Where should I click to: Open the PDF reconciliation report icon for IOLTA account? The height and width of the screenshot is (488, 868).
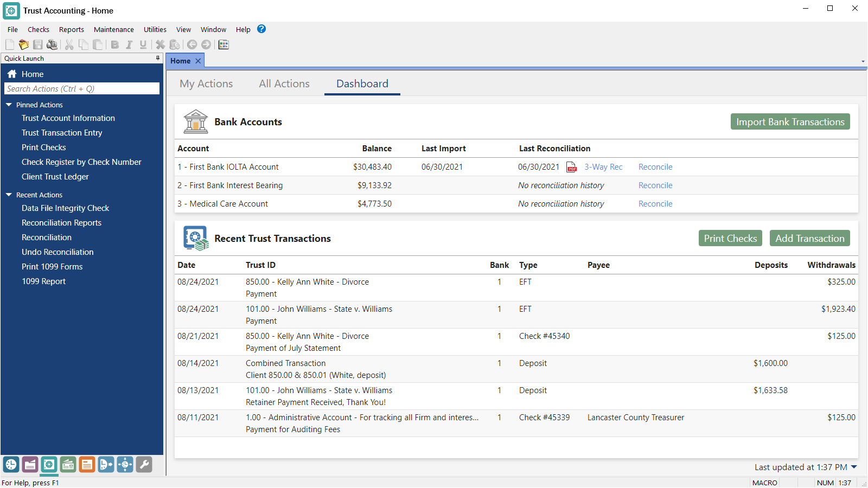pyautogui.click(x=572, y=167)
